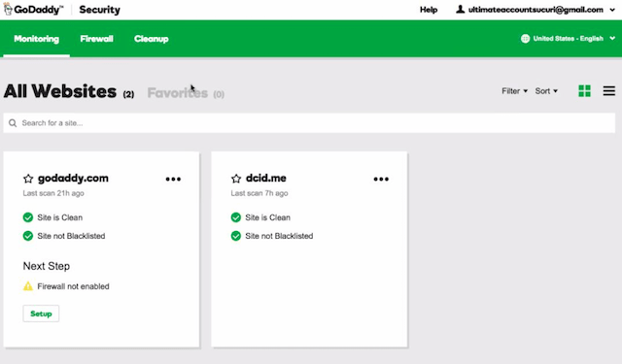The image size is (622, 364).
Task: Click the globe language icon
Action: 525,39
